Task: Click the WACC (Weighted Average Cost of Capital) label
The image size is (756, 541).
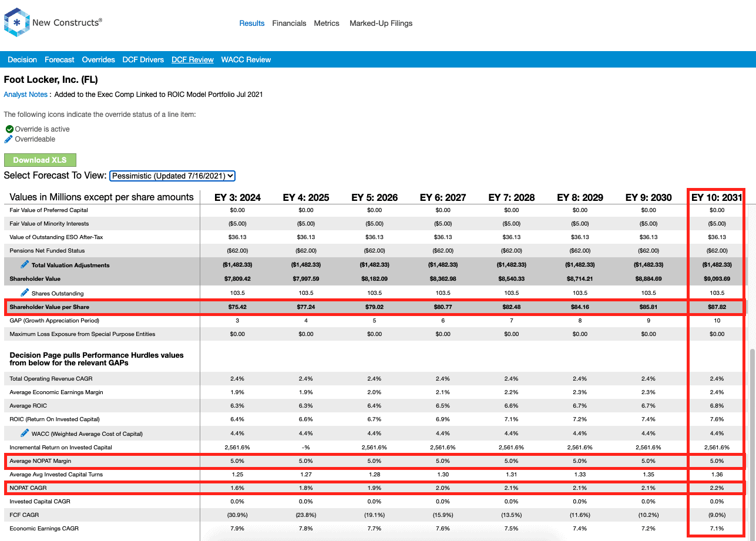Action: point(87,434)
